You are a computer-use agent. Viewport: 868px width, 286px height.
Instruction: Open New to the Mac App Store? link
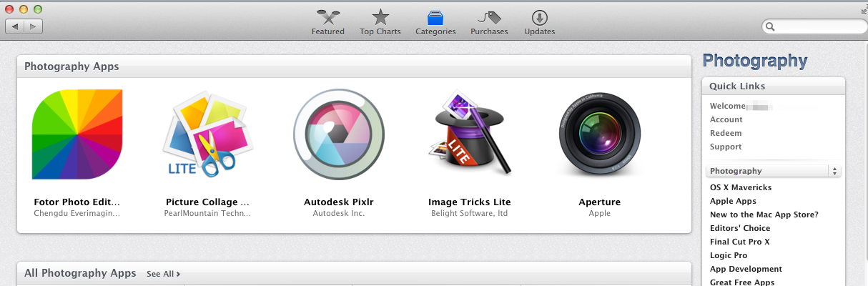[764, 214]
